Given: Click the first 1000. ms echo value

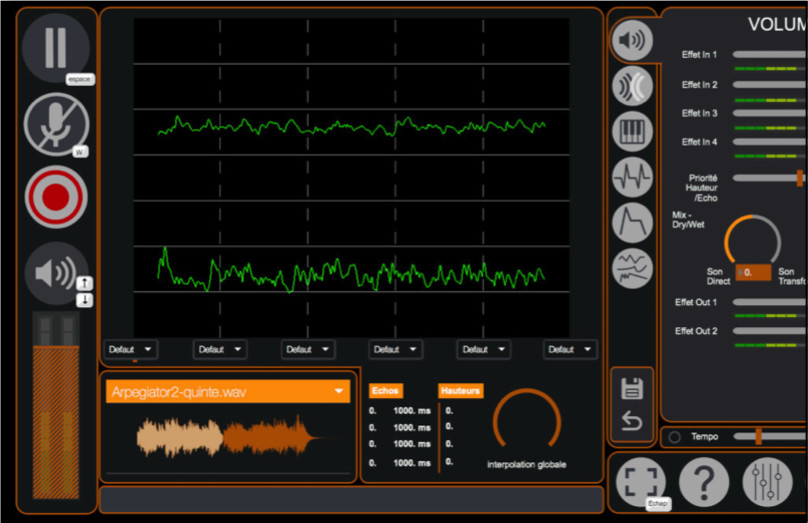Looking at the screenshot, I should click(412, 411).
